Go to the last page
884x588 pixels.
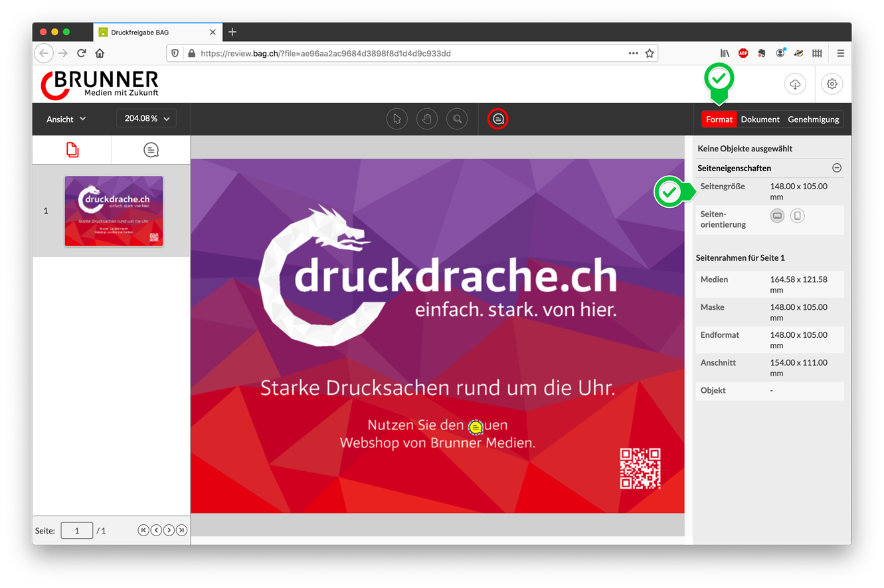click(x=181, y=530)
